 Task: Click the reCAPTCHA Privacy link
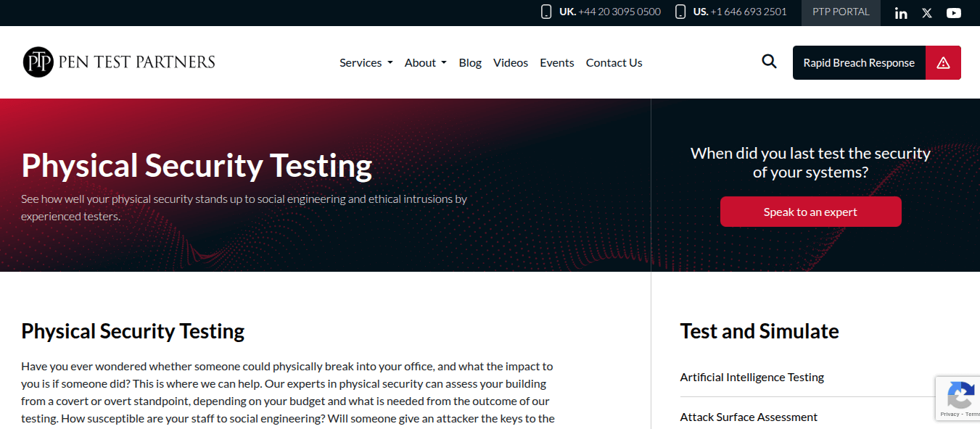click(x=949, y=414)
